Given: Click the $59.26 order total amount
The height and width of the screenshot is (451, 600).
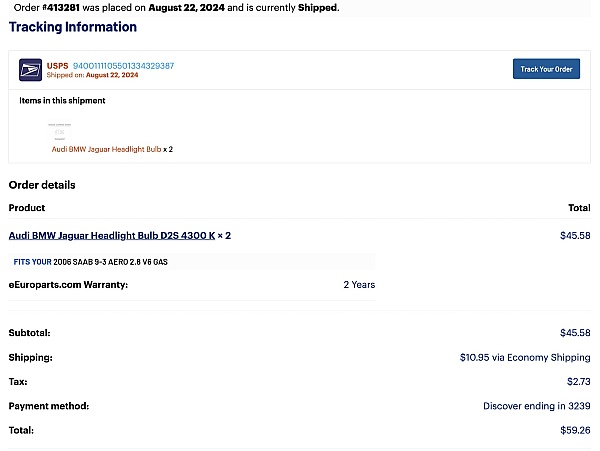Looking at the screenshot, I should click(x=575, y=430).
